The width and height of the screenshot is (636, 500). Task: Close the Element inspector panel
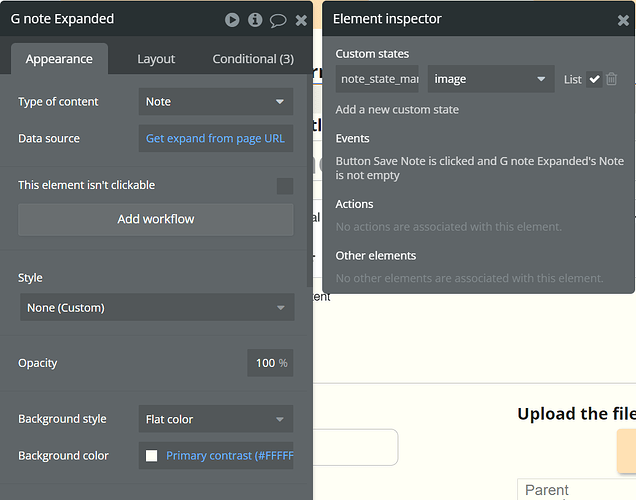point(623,20)
